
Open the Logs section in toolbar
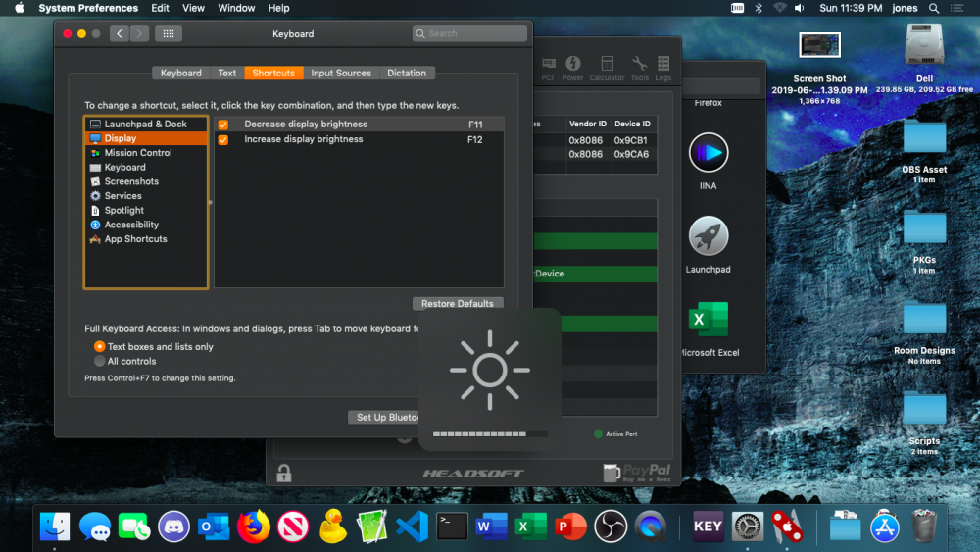[663, 67]
